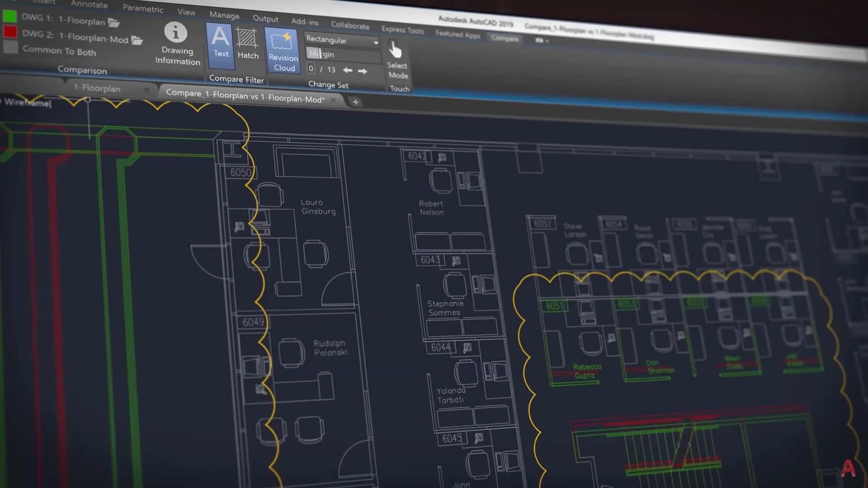Screen dimensions: 868x488
Task: Go to previous change set arrow
Action: click(347, 70)
